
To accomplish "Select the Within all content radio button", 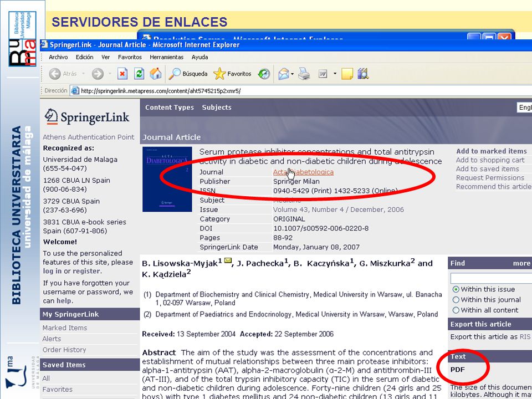I will point(456,310).
